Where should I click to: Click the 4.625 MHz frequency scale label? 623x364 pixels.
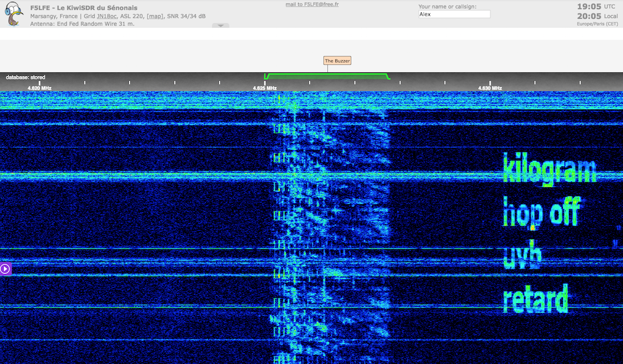tap(265, 88)
